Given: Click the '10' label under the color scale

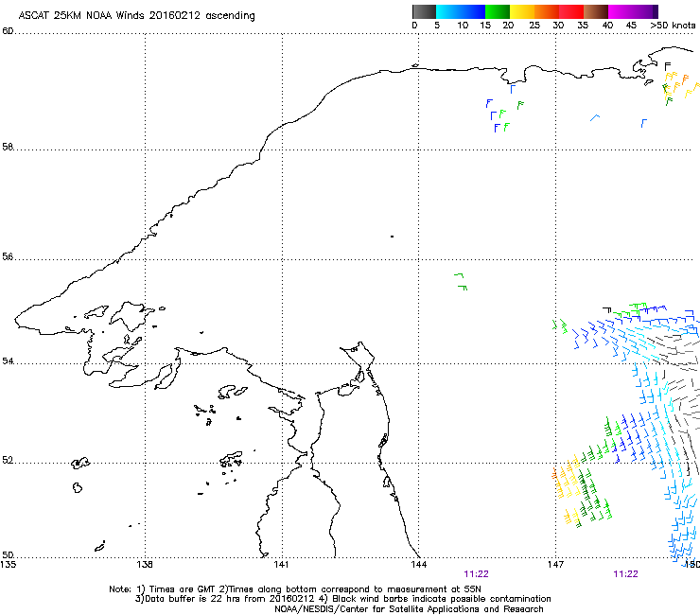Looking at the screenshot, I should (x=463, y=26).
